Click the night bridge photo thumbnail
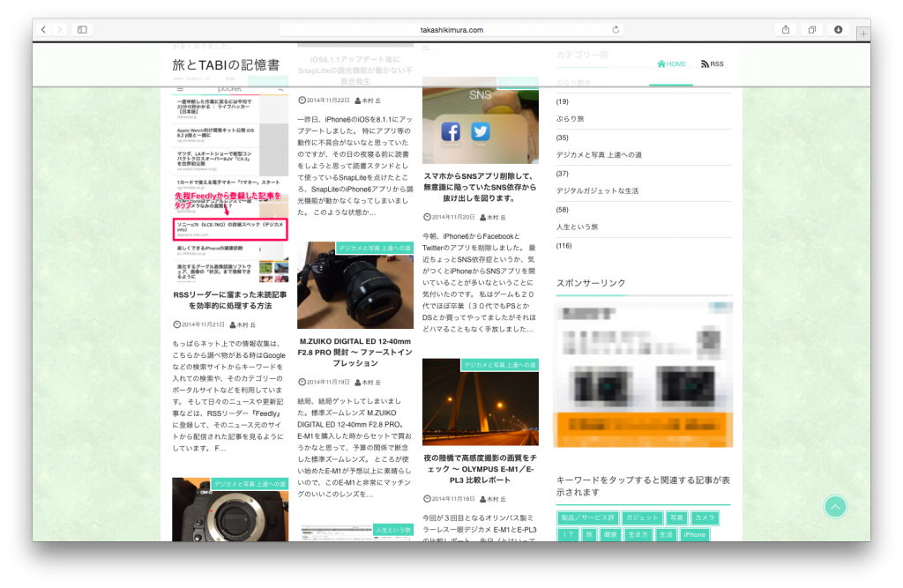This screenshot has height=588, width=903. (x=481, y=402)
